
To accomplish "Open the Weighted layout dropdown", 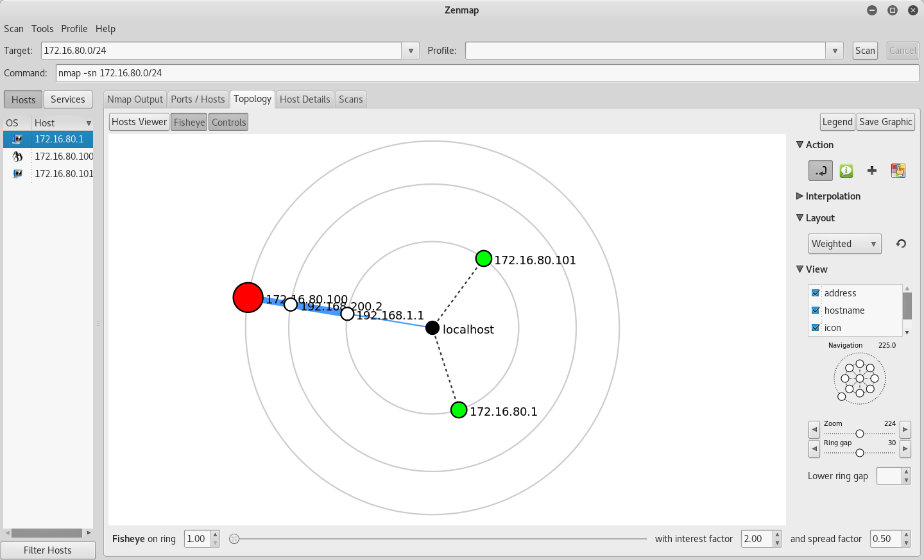I will click(x=845, y=244).
